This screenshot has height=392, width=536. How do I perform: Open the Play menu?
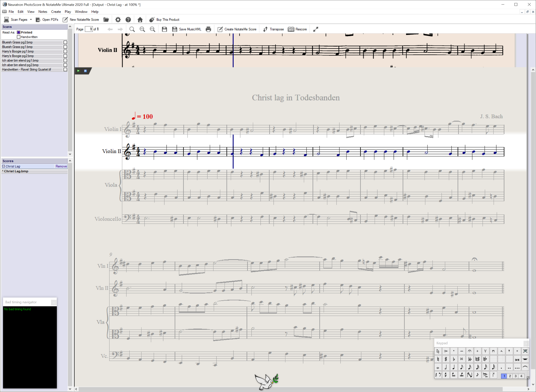(68, 12)
